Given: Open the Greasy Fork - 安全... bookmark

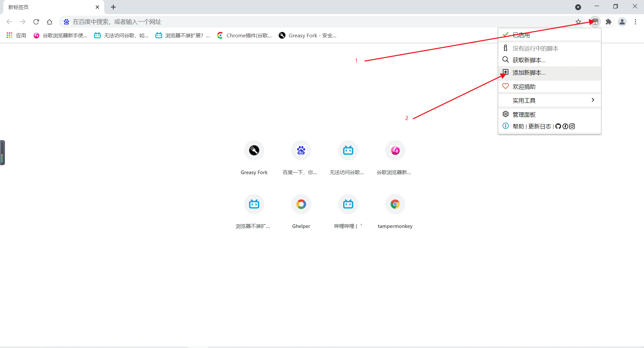Looking at the screenshot, I should 308,35.
